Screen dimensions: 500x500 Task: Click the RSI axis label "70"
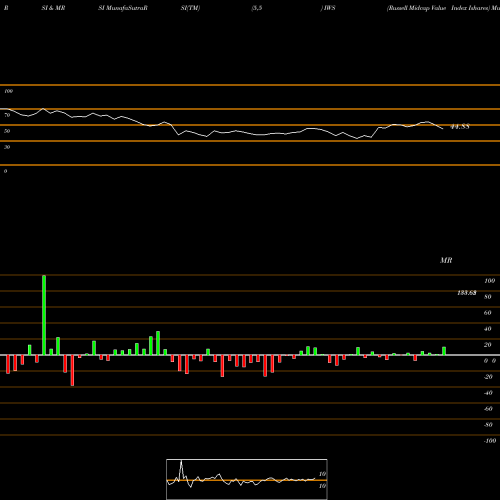coord(7,115)
